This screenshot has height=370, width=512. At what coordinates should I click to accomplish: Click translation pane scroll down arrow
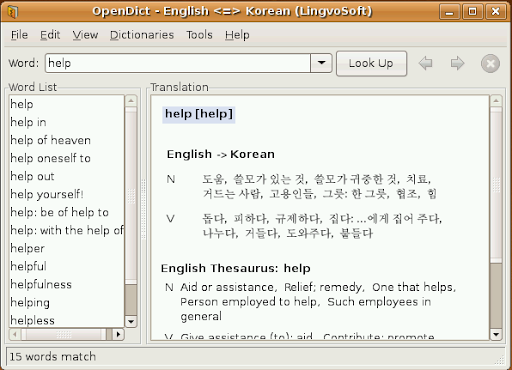[496, 334]
